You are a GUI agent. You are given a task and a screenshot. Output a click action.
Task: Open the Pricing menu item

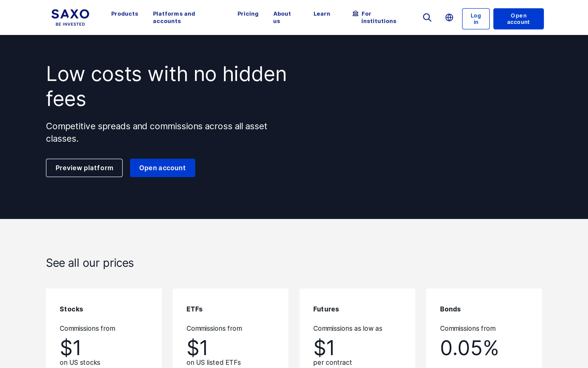(x=248, y=14)
